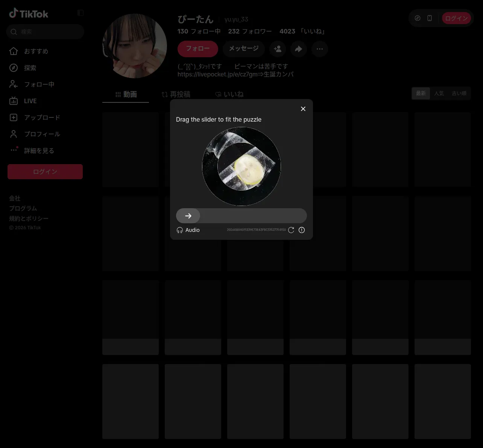Sort videos by 古い順

click(459, 93)
